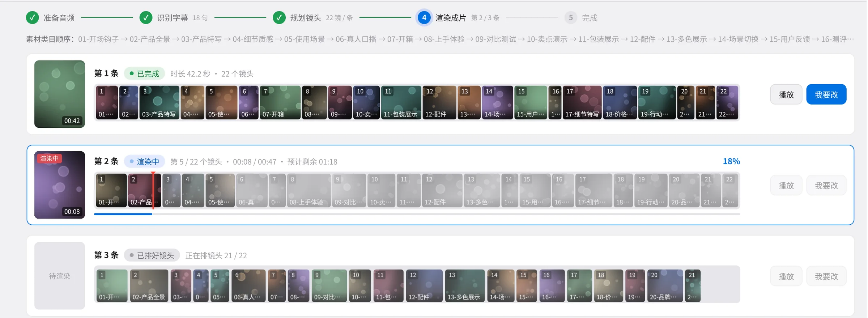Select shot 2 02-产品全景 in 第 3 条
The width and height of the screenshot is (868, 318).
click(x=149, y=285)
